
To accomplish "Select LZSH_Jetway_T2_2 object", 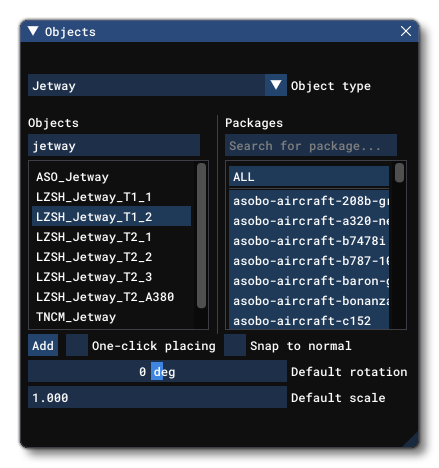I will click(111, 257).
